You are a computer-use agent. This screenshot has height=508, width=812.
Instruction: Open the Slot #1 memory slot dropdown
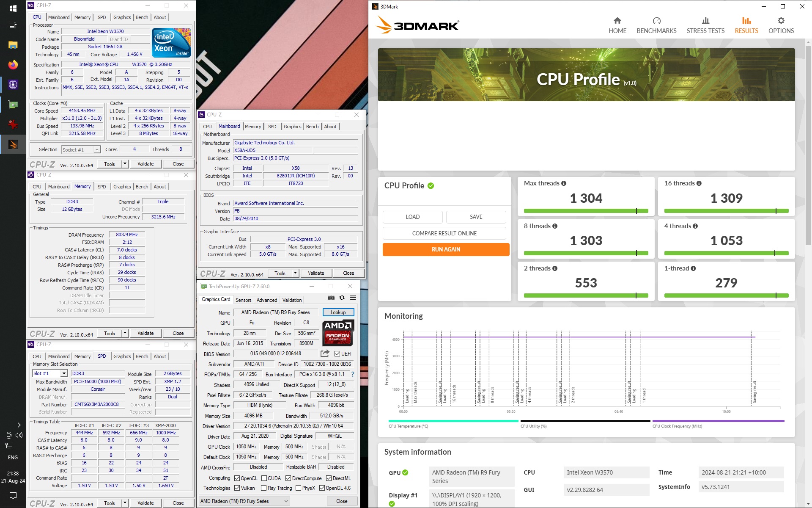pyautogui.click(x=49, y=373)
